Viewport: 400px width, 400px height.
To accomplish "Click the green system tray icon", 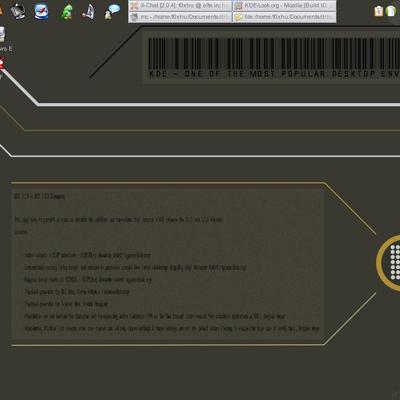I will pos(391,11).
